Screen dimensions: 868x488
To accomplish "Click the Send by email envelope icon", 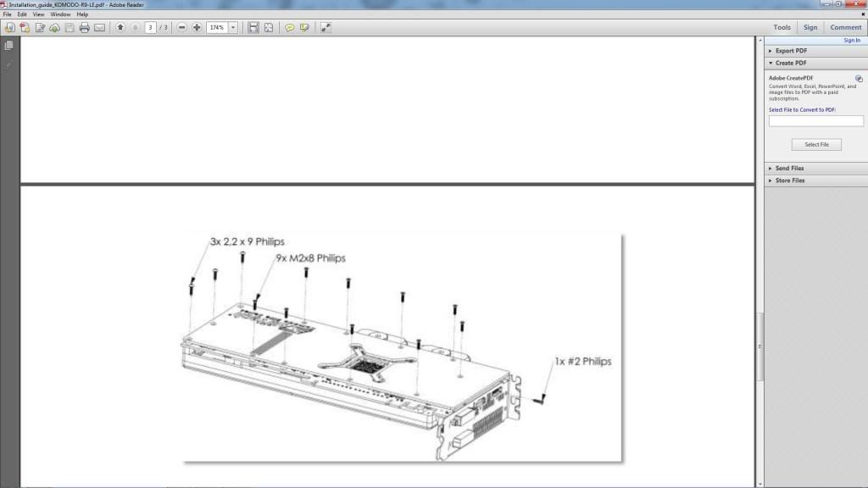I will point(99,28).
